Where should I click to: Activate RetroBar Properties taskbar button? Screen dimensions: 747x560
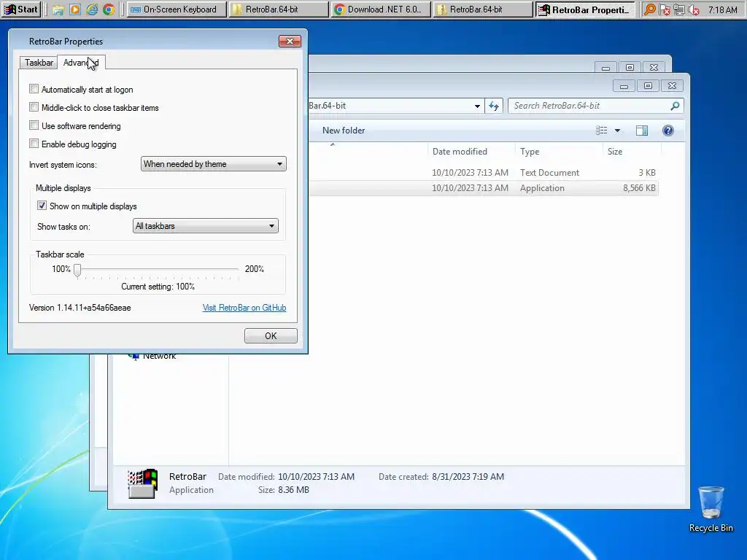[585, 9]
